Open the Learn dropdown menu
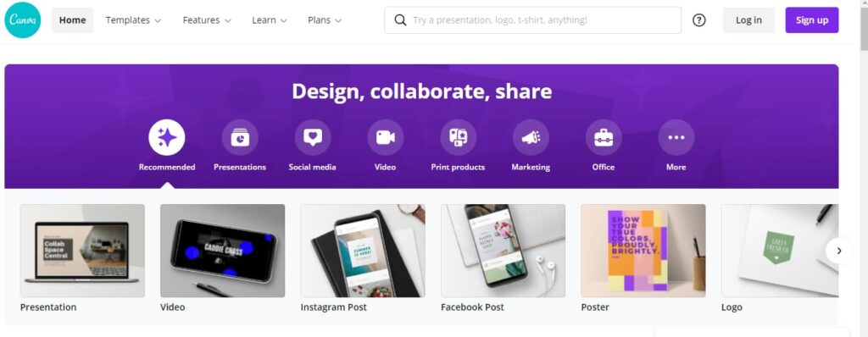Image resolution: width=868 pixels, height=337 pixels. pyautogui.click(x=270, y=20)
